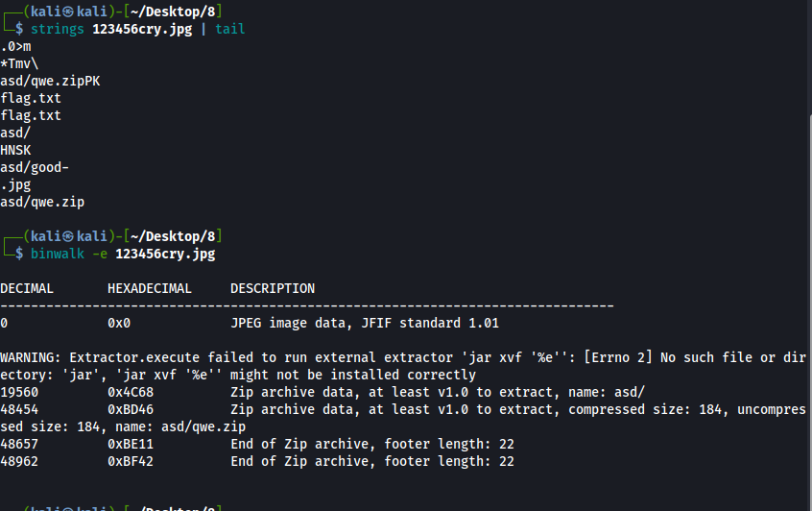812x511 pixels.
Task: Click the 0xBD46 hexadecimal offset
Action: click(x=131, y=409)
